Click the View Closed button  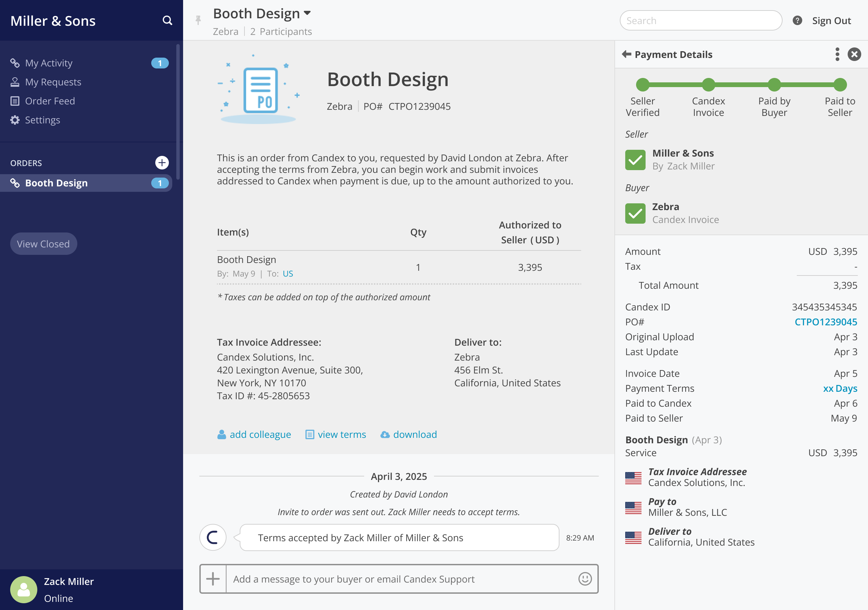click(43, 244)
